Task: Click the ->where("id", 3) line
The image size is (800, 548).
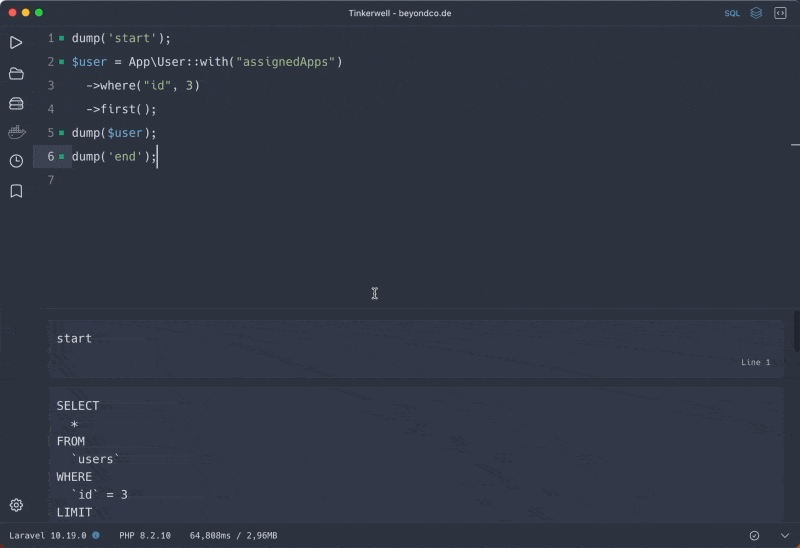Action: pyautogui.click(x=143, y=85)
